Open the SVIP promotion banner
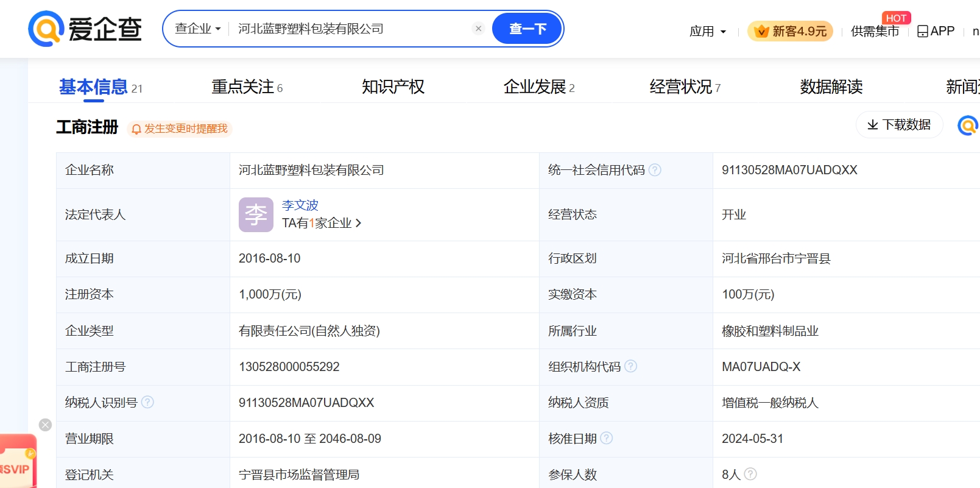Viewport: 980px width, 488px height. 18,461
